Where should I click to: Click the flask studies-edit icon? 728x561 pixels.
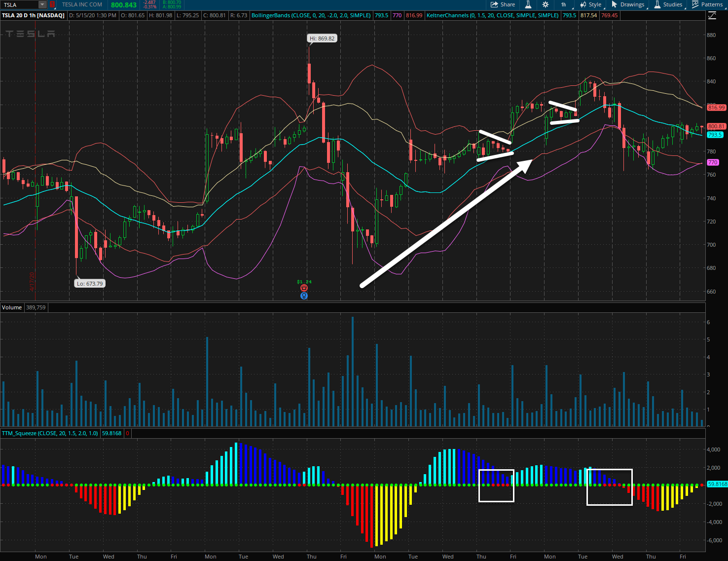(528, 4)
